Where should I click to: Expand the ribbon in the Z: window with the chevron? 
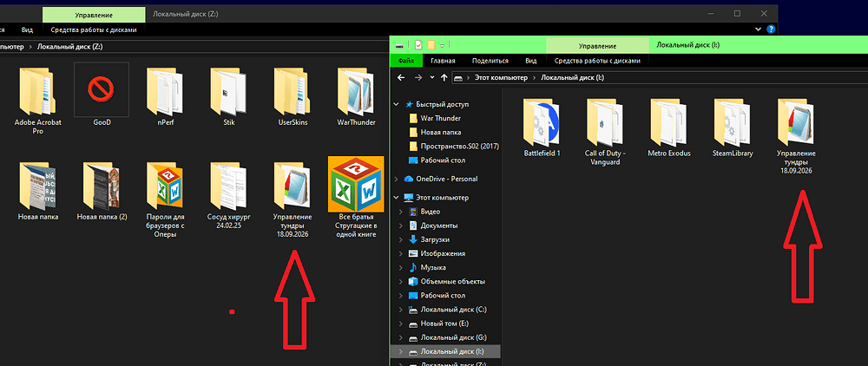click(x=758, y=29)
